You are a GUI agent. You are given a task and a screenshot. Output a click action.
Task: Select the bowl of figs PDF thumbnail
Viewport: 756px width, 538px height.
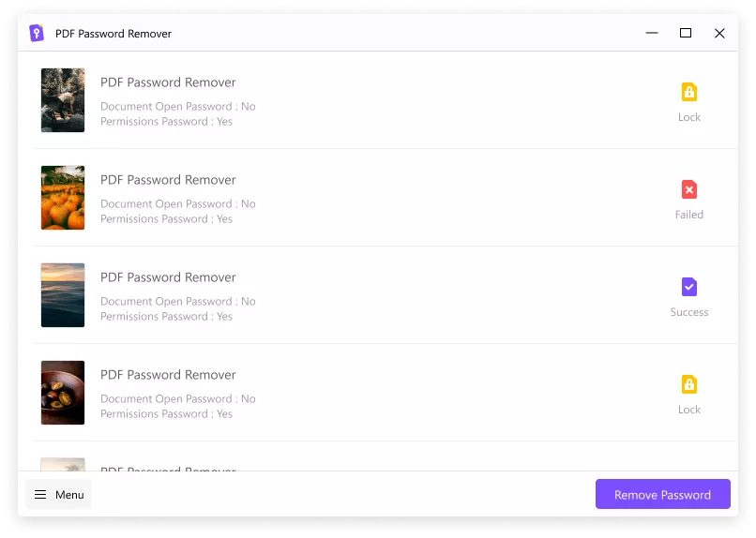tap(63, 393)
